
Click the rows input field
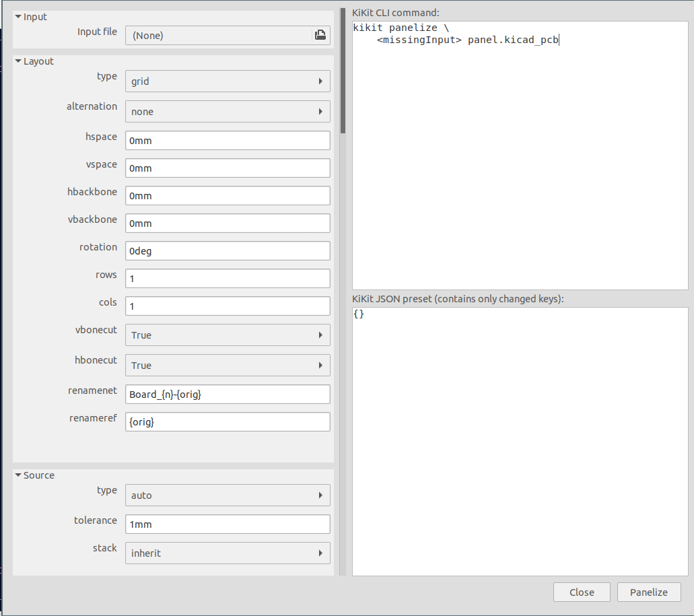point(228,278)
